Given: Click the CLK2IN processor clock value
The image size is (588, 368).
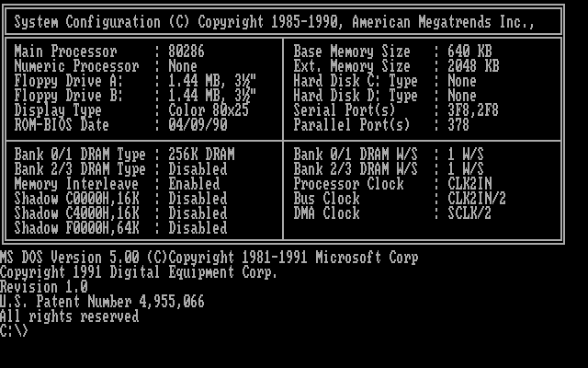Looking at the screenshot, I should coord(469,184).
